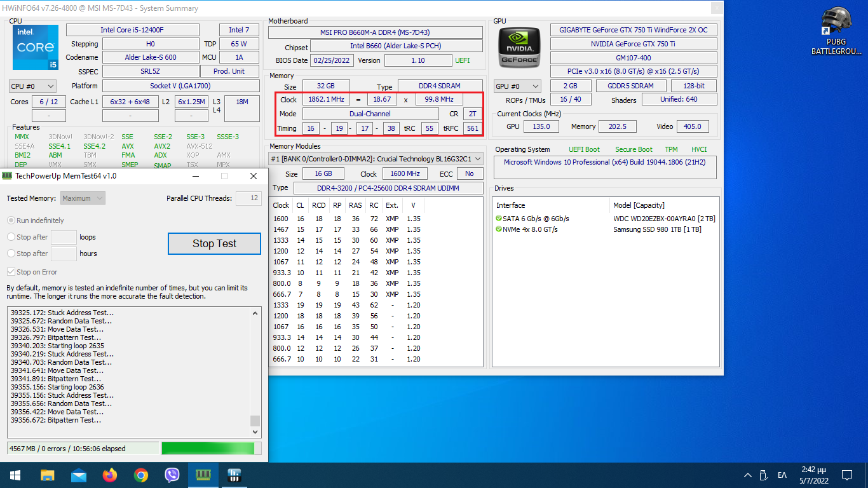This screenshot has height=488, width=868.
Task: Click the '65 W' TDP value
Action: click(239, 44)
